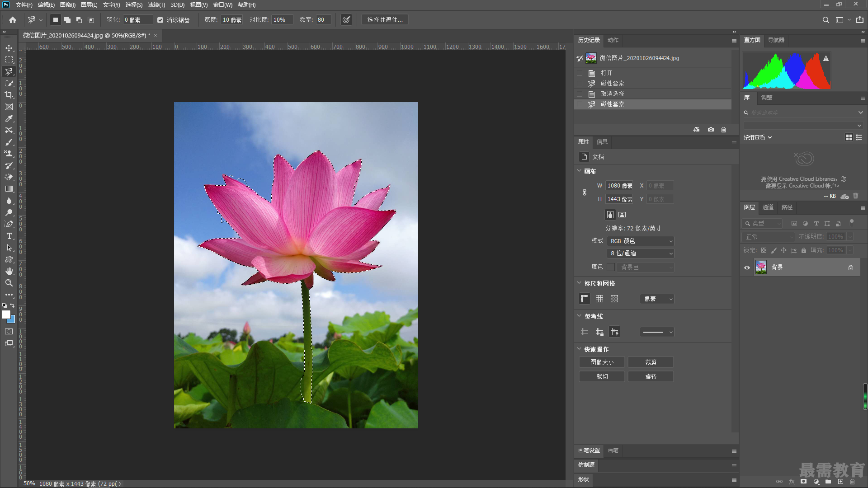Screen dimensions: 868x488
Task: Create new document from current state
Action: pos(696,130)
